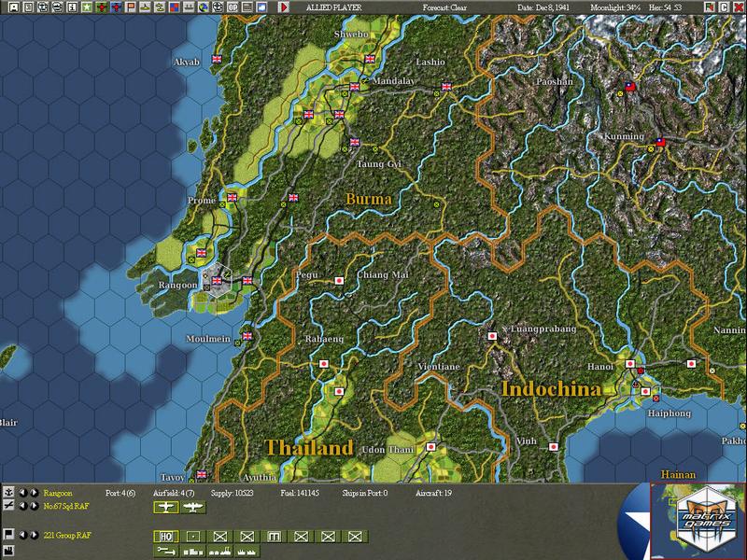Open the operations report OP icon
The image size is (747, 560).
pos(232,7)
